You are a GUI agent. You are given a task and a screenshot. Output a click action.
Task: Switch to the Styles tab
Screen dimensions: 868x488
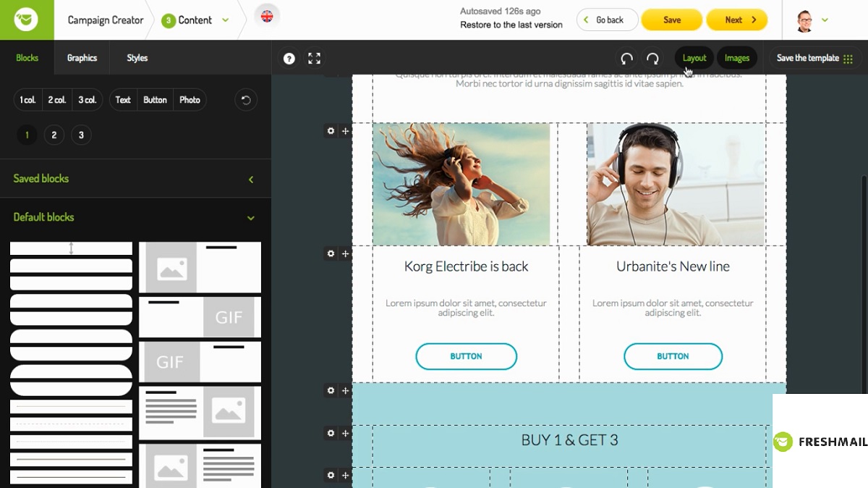[137, 58]
